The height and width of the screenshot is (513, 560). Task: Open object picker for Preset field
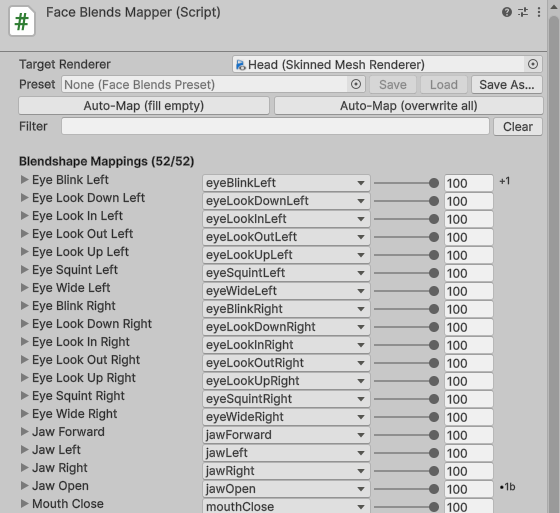356,84
